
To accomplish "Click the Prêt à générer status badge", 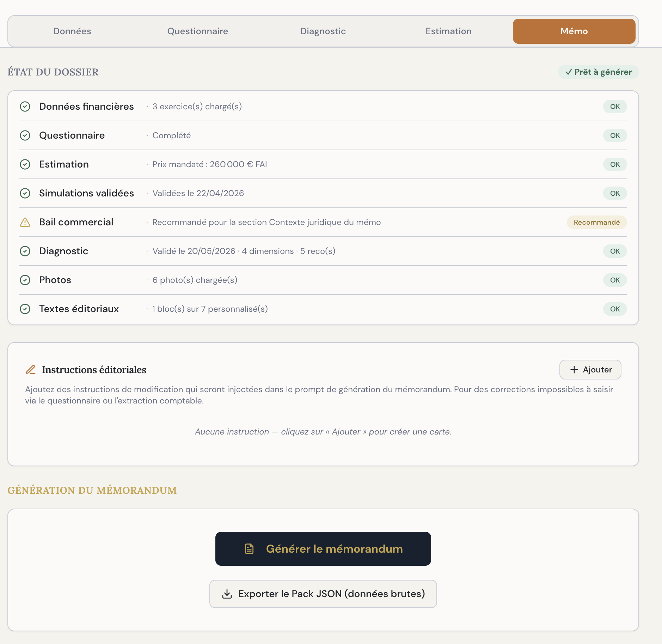I will pos(599,72).
